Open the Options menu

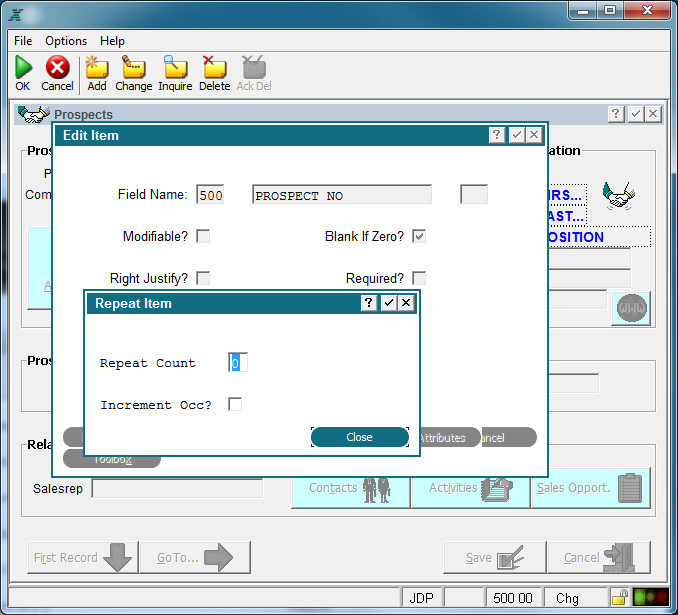[x=66, y=41]
